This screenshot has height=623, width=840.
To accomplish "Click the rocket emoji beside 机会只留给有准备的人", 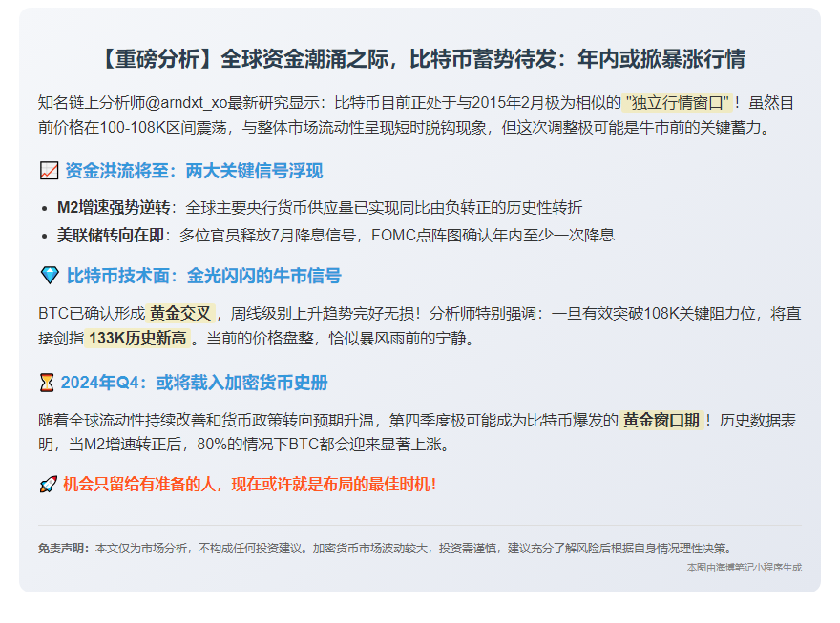I will 49,485.
